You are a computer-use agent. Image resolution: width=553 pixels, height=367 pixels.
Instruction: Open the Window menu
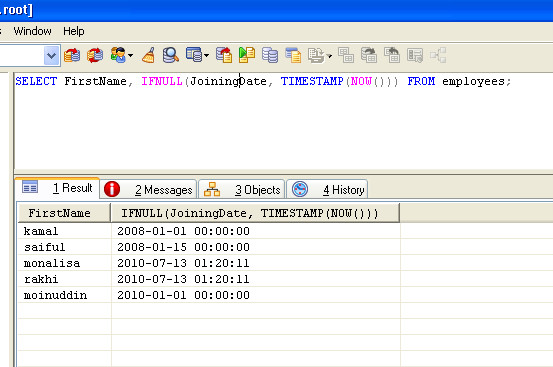(32, 31)
